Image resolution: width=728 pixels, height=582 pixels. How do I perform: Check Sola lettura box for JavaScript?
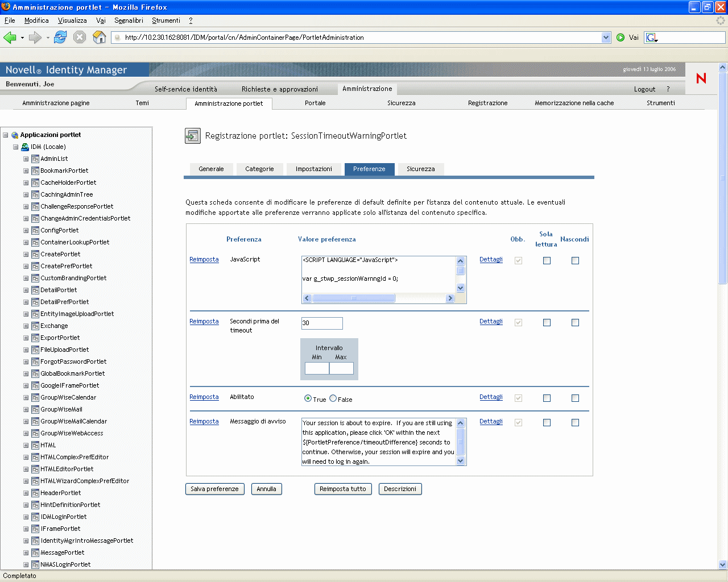pyautogui.click(x=547, y=261)
